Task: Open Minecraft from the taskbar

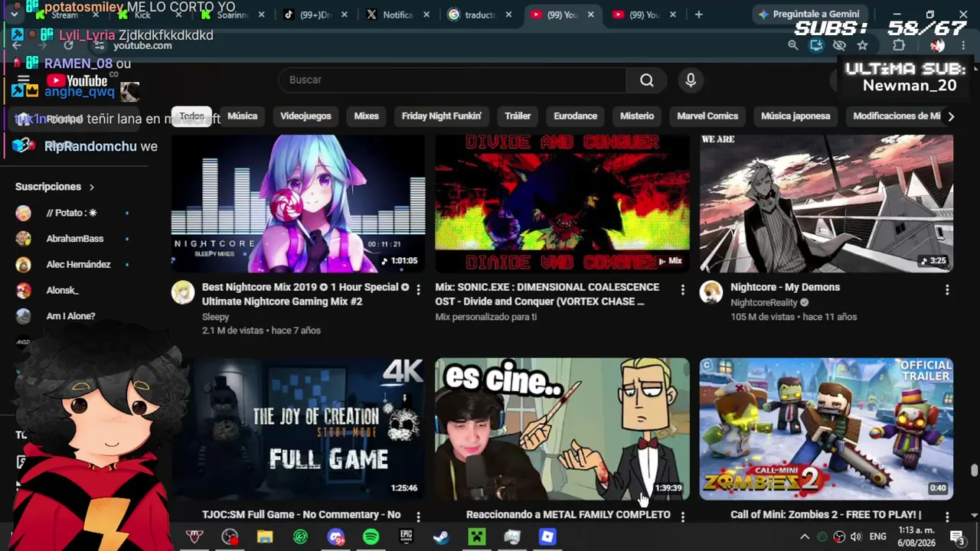Action: 477,537
